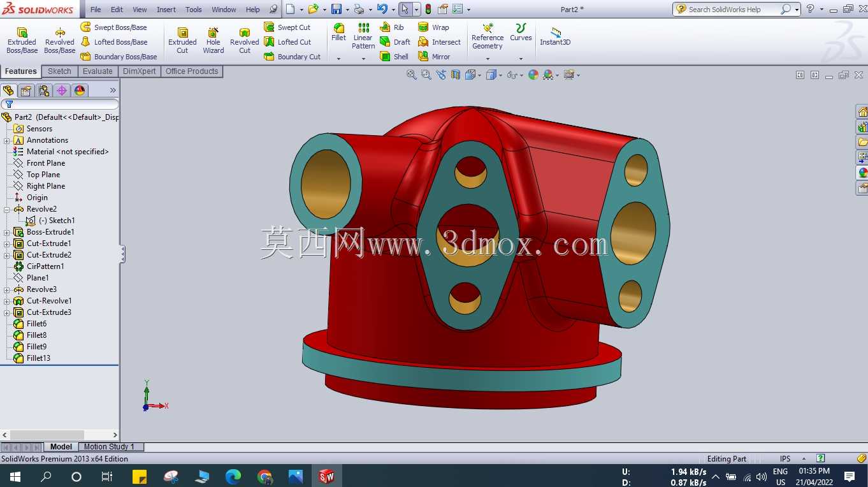The height and width of the screenshot is (487, 868).
Task: Open the ConfigurationManager tab icon
Action: click(x=44, y=91)
